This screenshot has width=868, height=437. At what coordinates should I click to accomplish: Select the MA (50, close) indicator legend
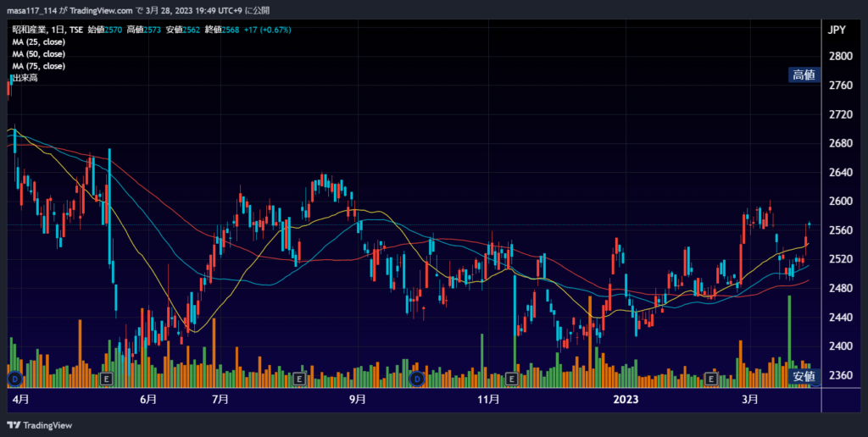coord(38,53)
